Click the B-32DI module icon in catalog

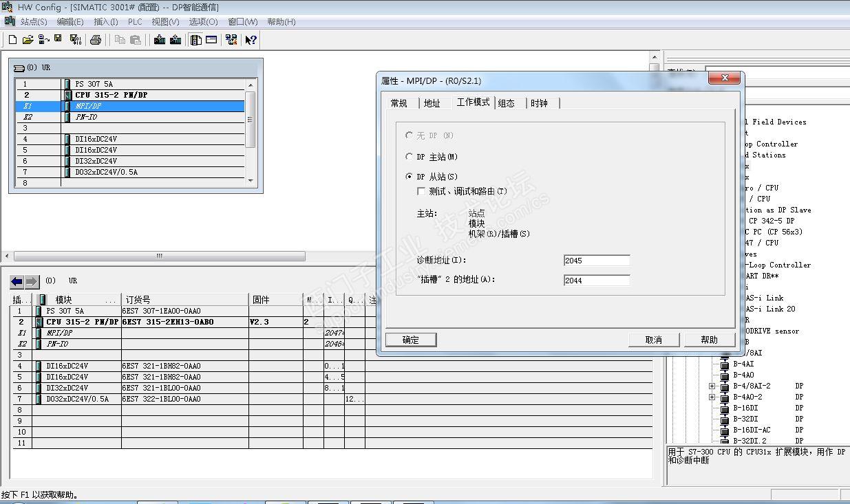pos(725,419)
